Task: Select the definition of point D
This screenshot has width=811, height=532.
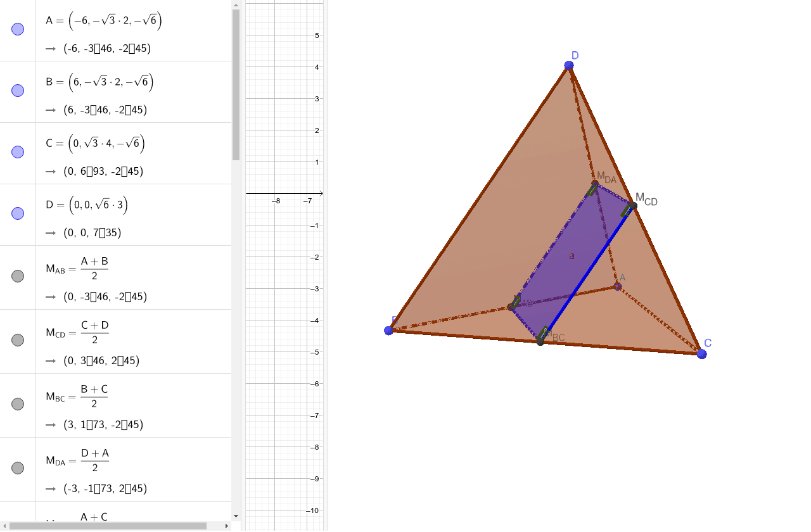Action: tap(87, 205)
